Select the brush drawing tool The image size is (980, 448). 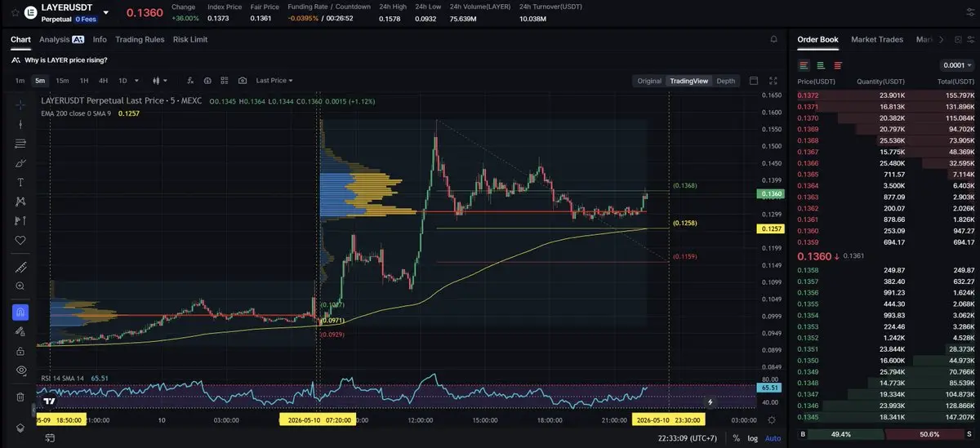coord(20,163)
